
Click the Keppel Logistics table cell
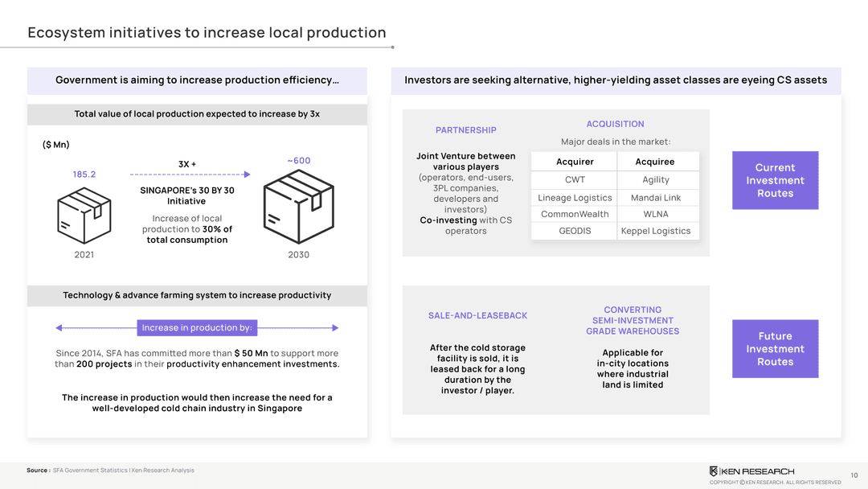click(655, 231)
